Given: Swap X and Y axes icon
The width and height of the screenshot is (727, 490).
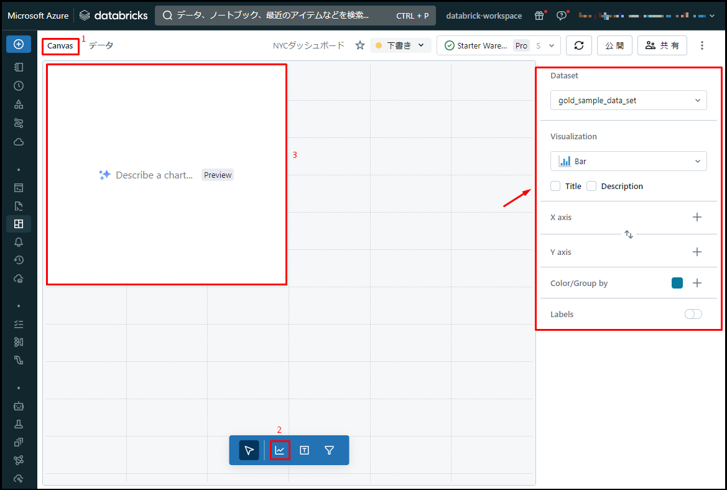Looking at the screenshot, I should point(628,235).
